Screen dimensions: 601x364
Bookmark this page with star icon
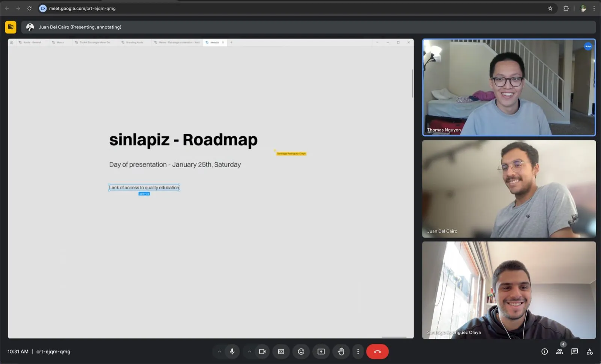click(x=550, y=8)
